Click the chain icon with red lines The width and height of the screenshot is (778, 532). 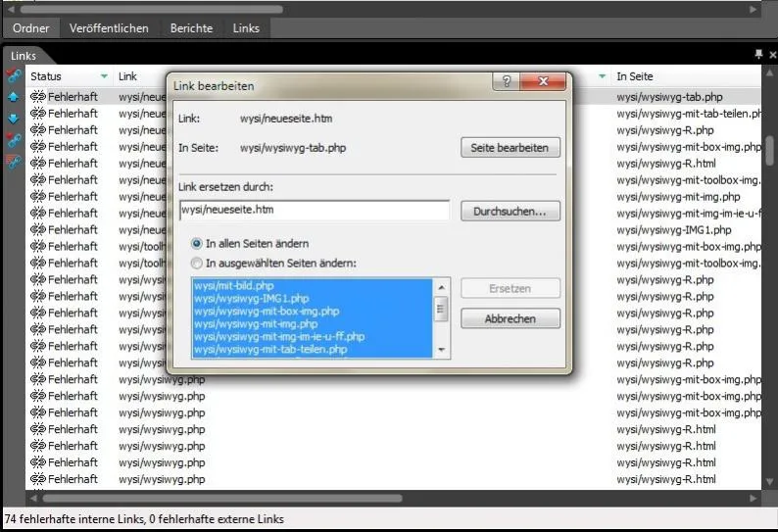pyautogui.click(x=14, y=162)
